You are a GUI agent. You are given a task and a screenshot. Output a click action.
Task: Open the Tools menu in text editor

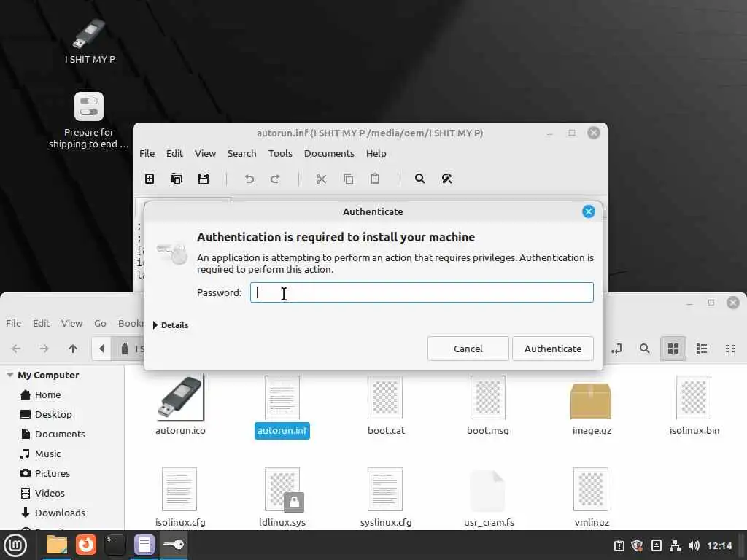click(x=280, y=153)
